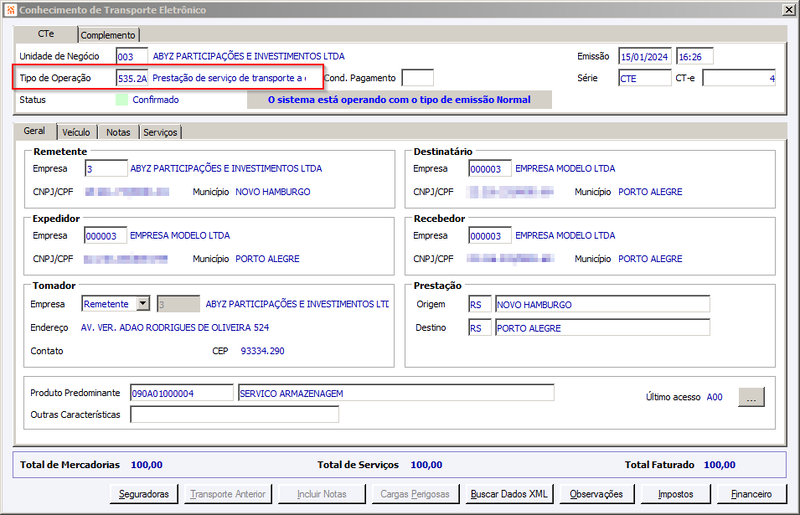Click the Transporte Anterior button
This screenshot has width=800, height=515.
pyautogui.click(x=228, y=494)
